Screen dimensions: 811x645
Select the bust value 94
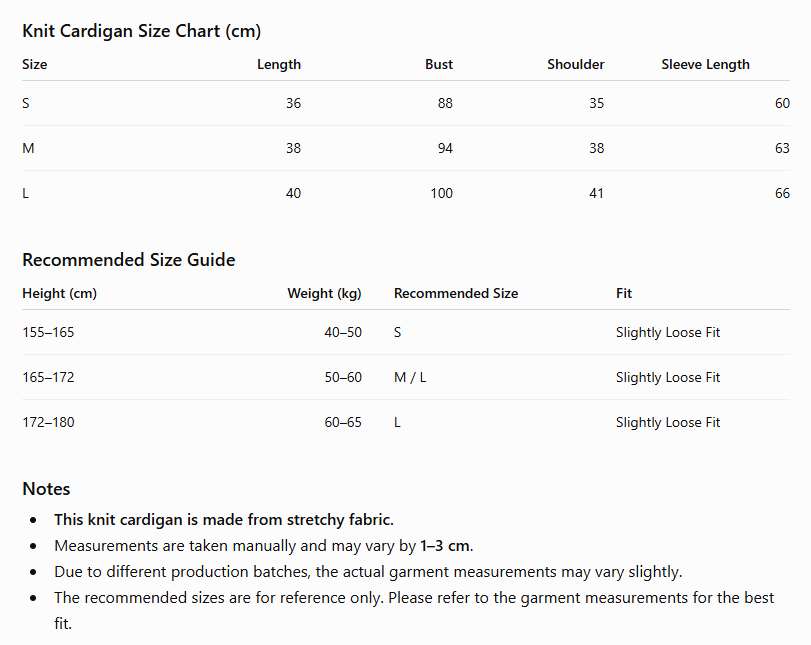click(445, 148)
